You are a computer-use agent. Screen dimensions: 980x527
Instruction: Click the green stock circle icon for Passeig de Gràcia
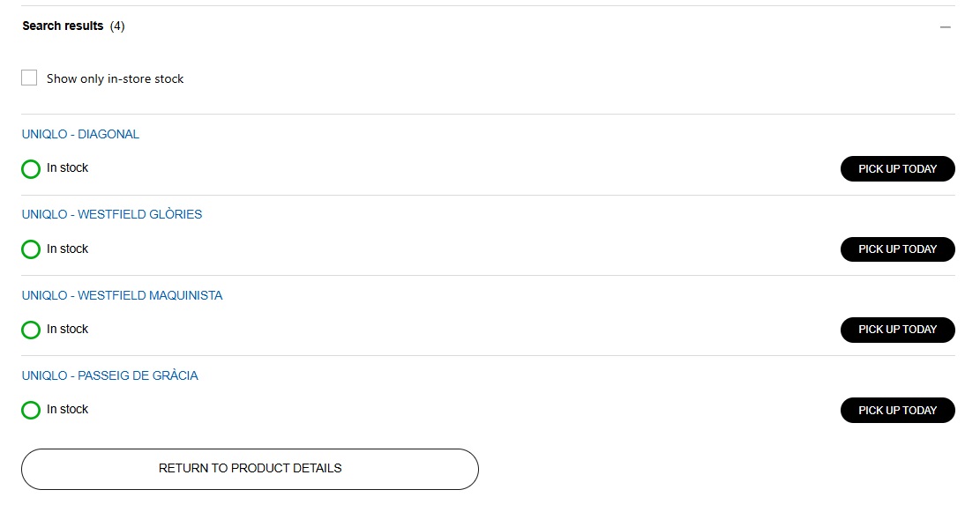(x=31, y=410)
